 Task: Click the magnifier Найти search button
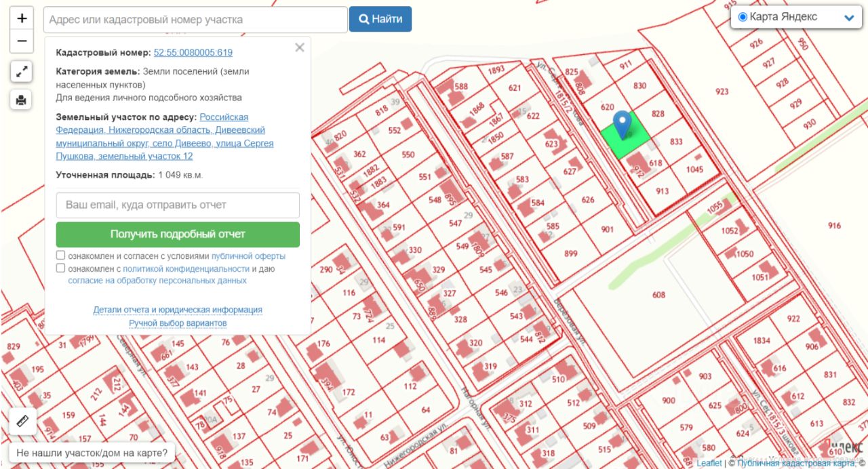pos(380,19)
